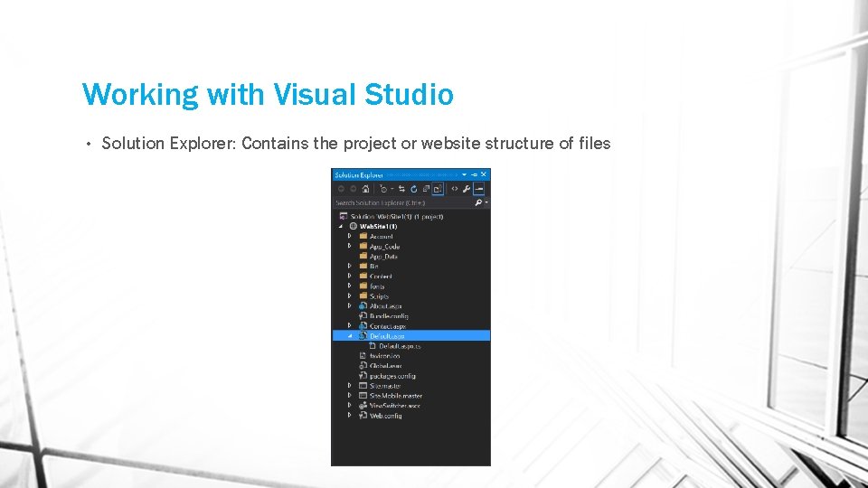Expand the ViewSwitcher.ascx node arrow
This screenshot has width=868, height=488.
click(349, 405)
